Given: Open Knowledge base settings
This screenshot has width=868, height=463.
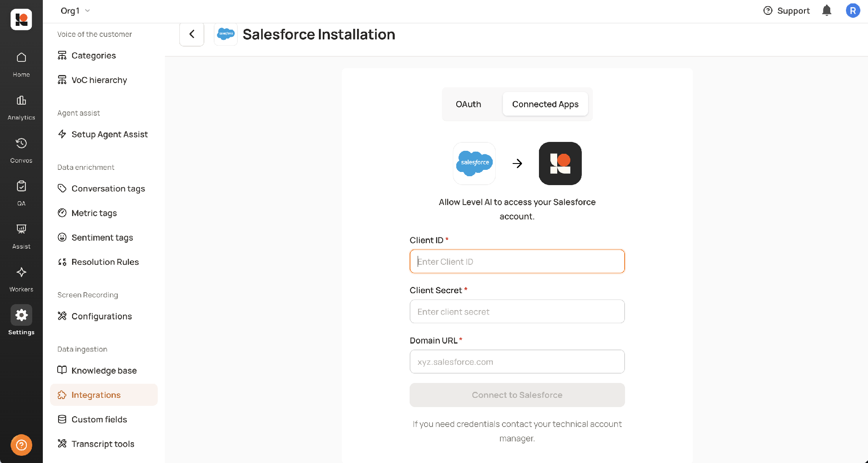Looking at the screenshot, I should tap(104, 370).
